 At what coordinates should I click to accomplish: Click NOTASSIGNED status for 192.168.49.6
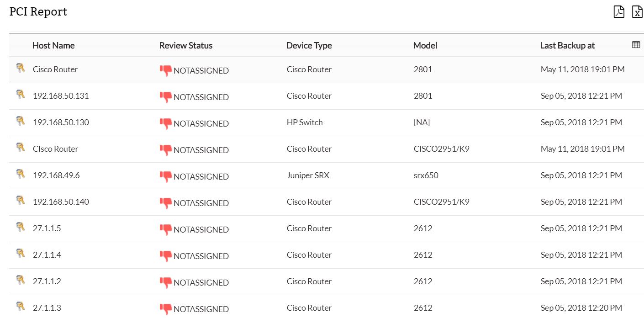(x=201, y=177)
